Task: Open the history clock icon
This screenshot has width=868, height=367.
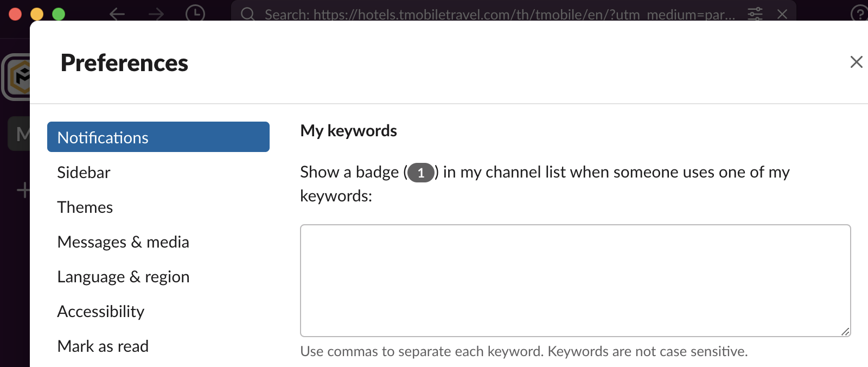Action: tap(195, 13)
